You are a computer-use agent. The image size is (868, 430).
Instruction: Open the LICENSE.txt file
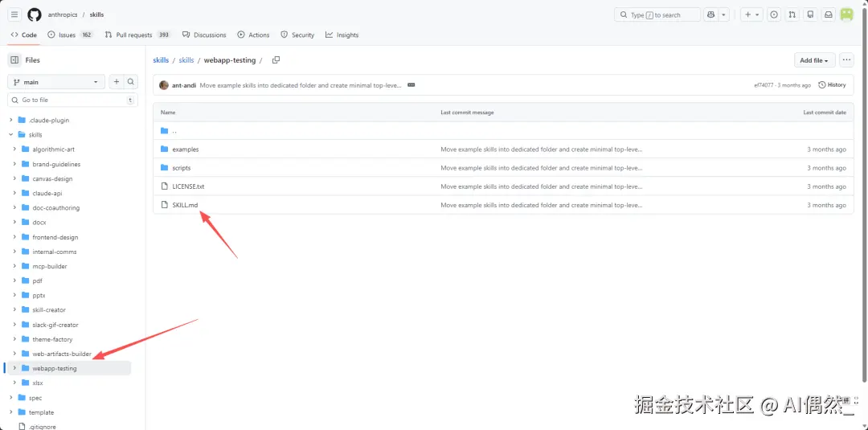pos(188,186)
